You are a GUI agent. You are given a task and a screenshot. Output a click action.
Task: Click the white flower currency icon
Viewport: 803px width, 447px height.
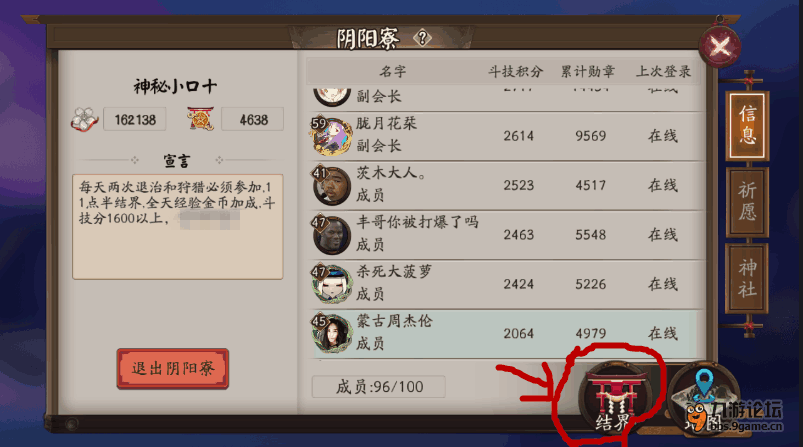(x=84, y=119)
